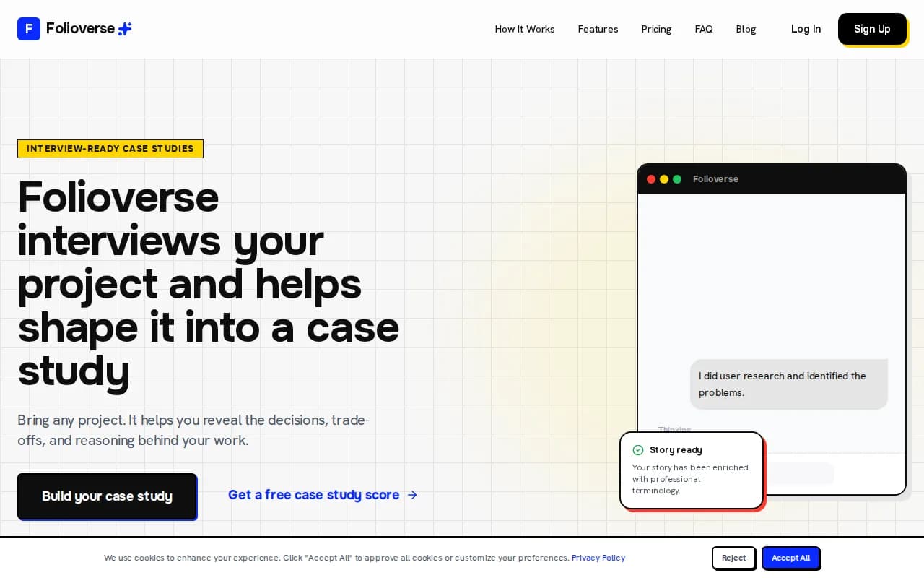The height and width of the screenshot is (578, 924).
Task: Click the Story ready heading text
Action: tap(676, 450)
